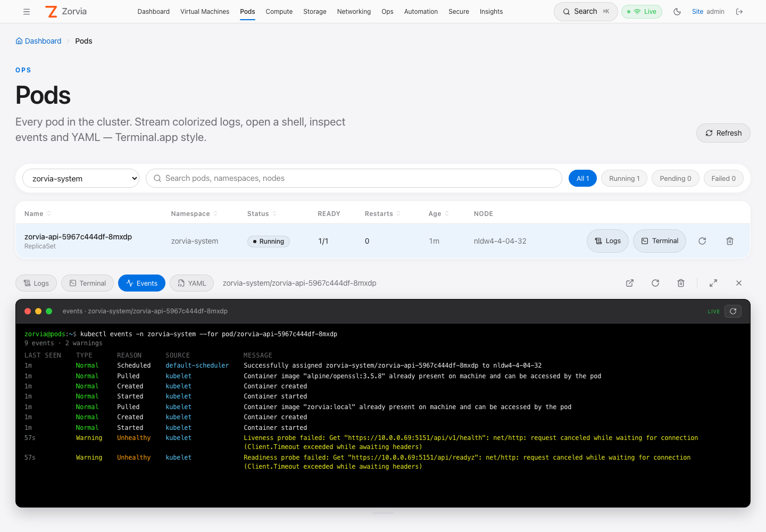Click the red terminal window dot
The height and width of the screenshot is (532, 766).
(x=28, y=311)
